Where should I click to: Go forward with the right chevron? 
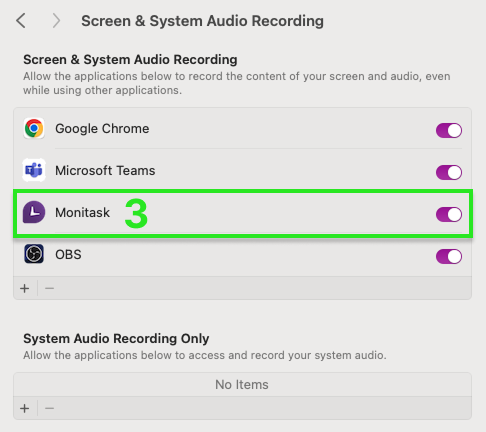[56, 21]
